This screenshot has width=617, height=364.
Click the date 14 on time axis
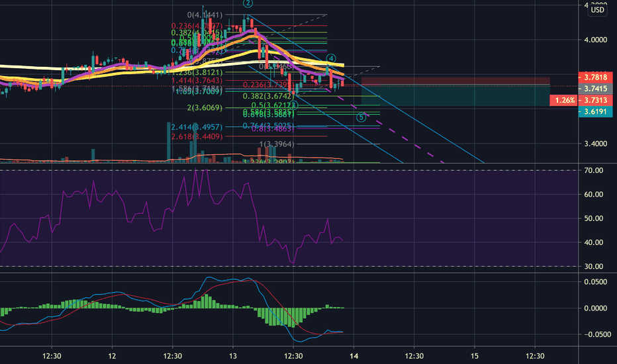tap(354, 356)
